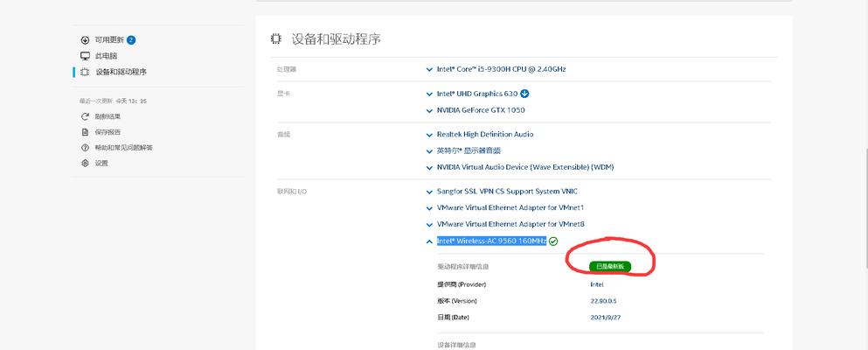Expand VMware Virtual Ethernet Adapter for VMnet8
The width and height of the screenshot is (868, 350).
click(429, 224)
